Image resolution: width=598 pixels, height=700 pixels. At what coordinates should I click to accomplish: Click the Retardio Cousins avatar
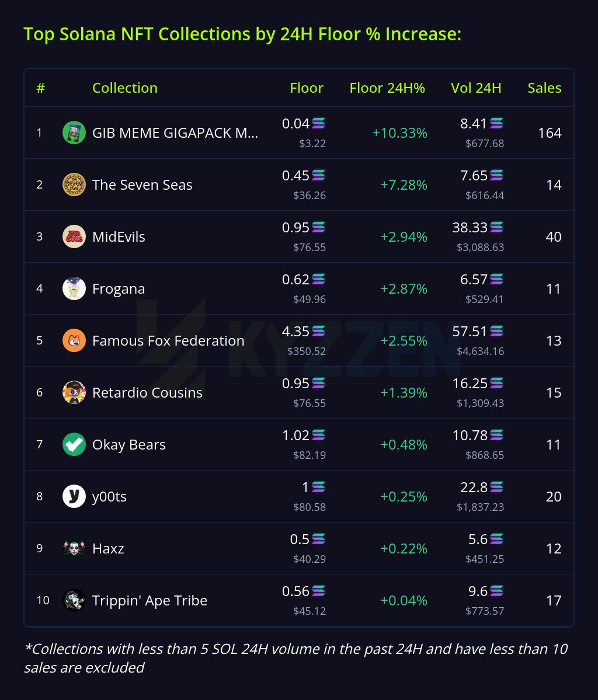pyautogui.click(x=74, y=393)
